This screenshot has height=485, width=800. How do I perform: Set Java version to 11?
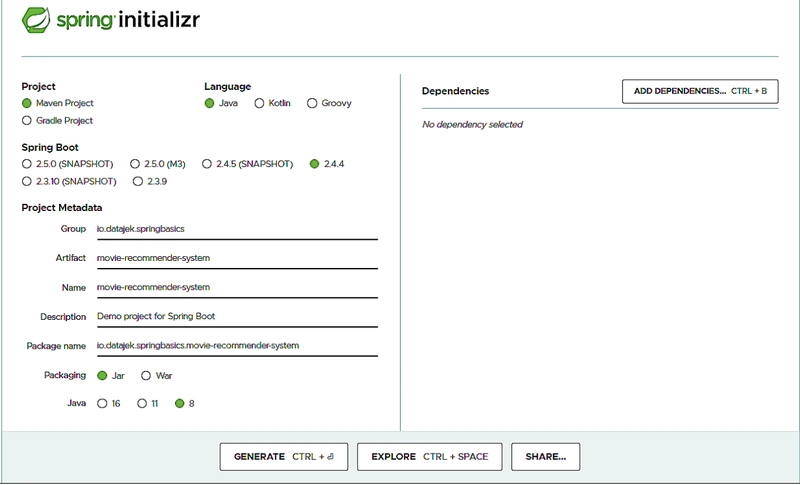[x=141, y=404]
